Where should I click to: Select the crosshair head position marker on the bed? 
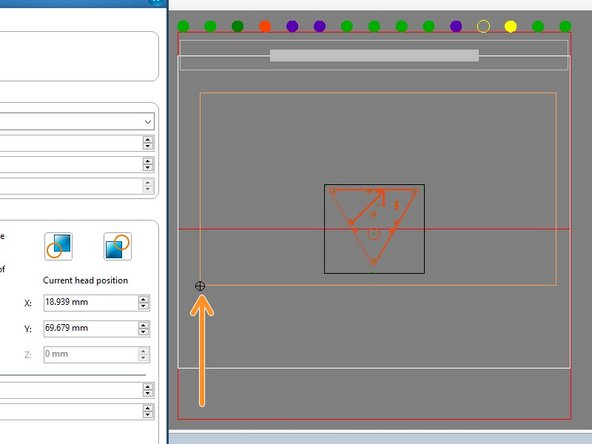click(200, 286)
